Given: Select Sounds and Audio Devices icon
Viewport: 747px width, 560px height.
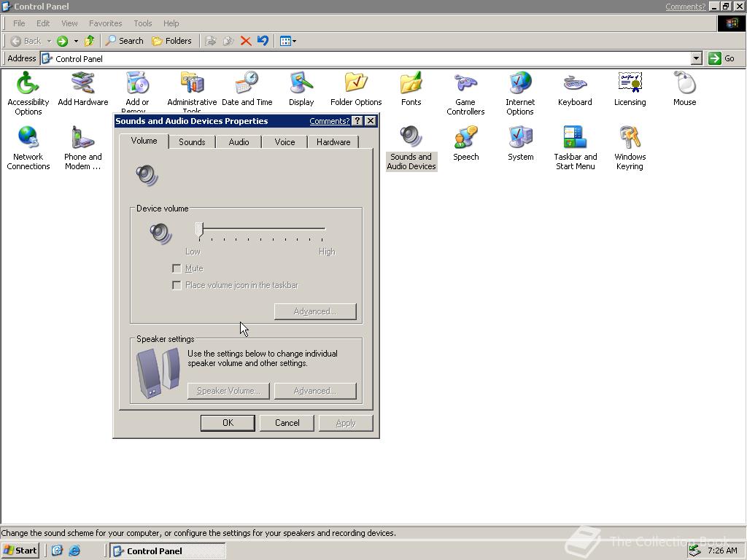Looking at the screenshot, I should tap(411, 147).
